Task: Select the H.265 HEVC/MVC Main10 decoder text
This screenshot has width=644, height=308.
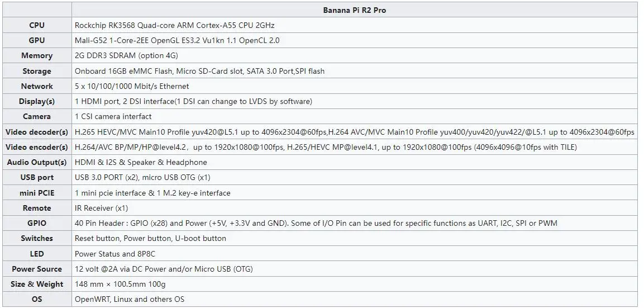Action: 355,131
